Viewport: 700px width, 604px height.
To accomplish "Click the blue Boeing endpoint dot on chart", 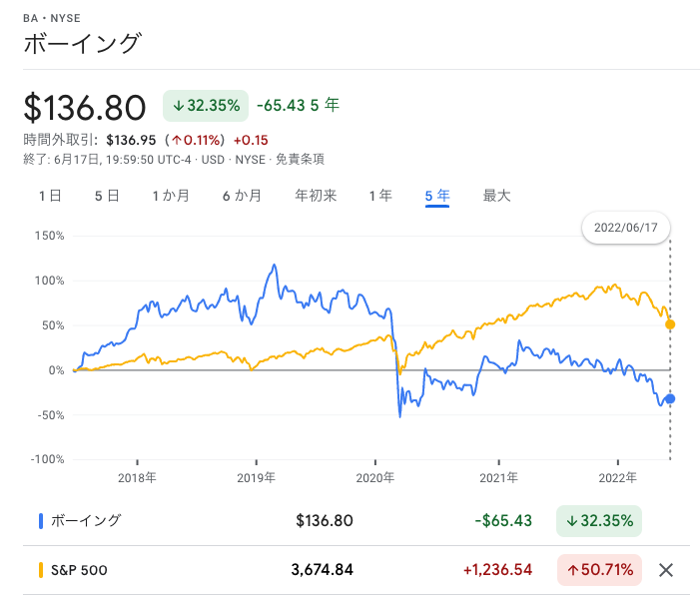I will pyautogui.click(x=670, y=399).
